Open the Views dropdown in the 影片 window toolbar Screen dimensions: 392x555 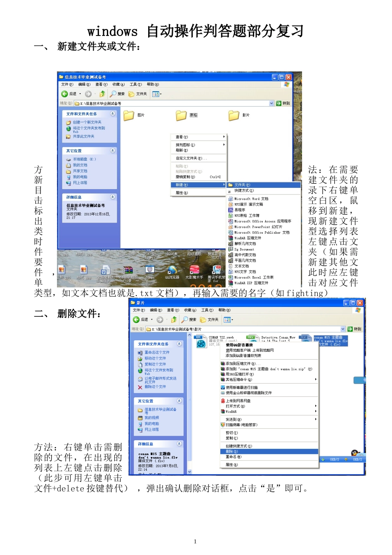point(228,320)
